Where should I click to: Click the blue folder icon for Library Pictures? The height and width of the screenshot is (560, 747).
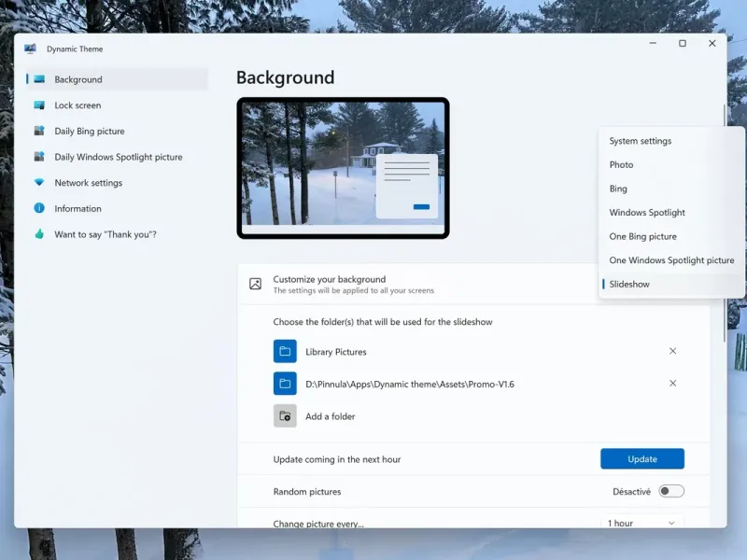click(285, 352)
